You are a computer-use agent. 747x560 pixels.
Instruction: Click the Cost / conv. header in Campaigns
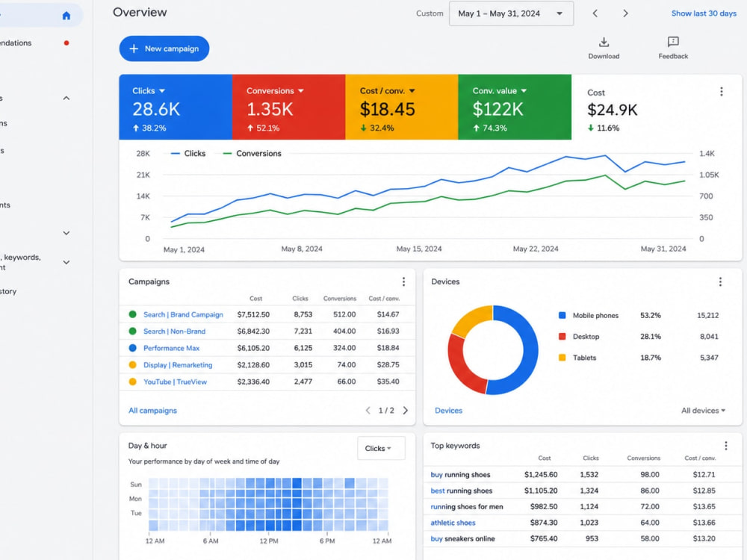click(384, 299)
